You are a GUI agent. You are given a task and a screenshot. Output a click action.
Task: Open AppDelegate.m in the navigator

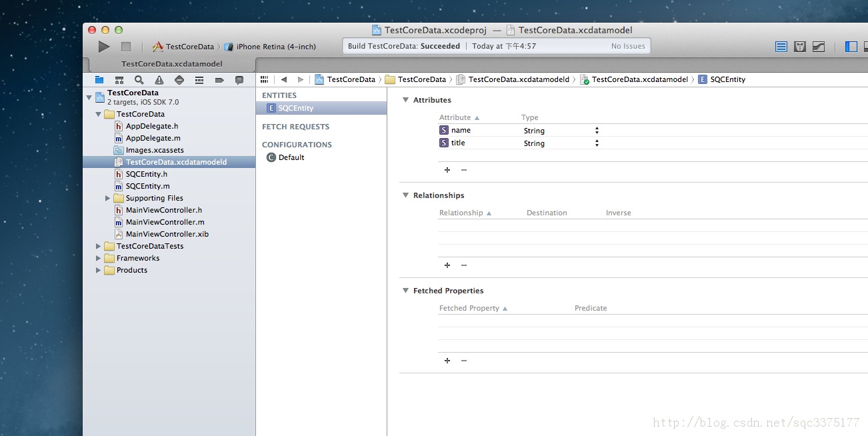(x=153, y=138)
